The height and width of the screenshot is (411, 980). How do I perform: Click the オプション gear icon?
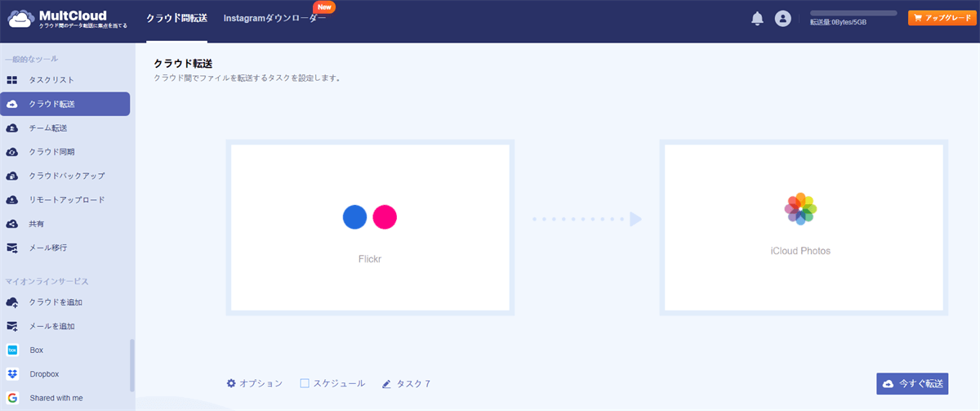tap(231, 383)
